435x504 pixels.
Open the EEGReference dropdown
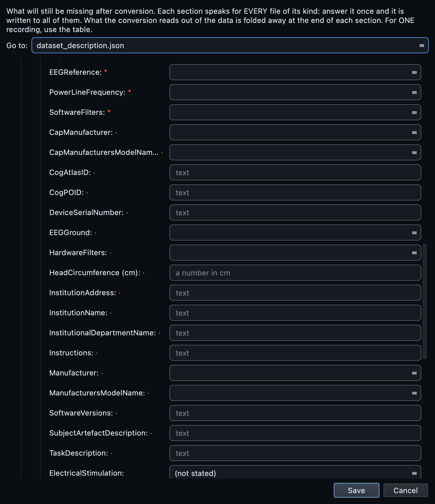click(295, 72)
